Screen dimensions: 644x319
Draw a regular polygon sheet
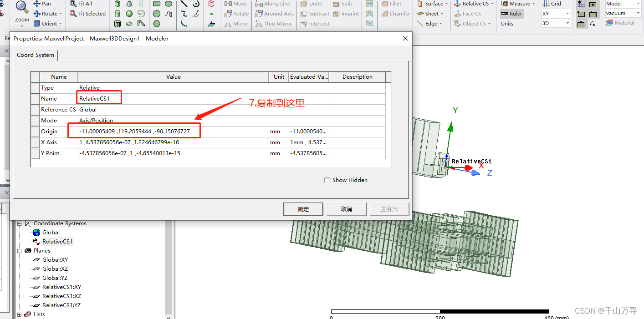coord(157,24)
